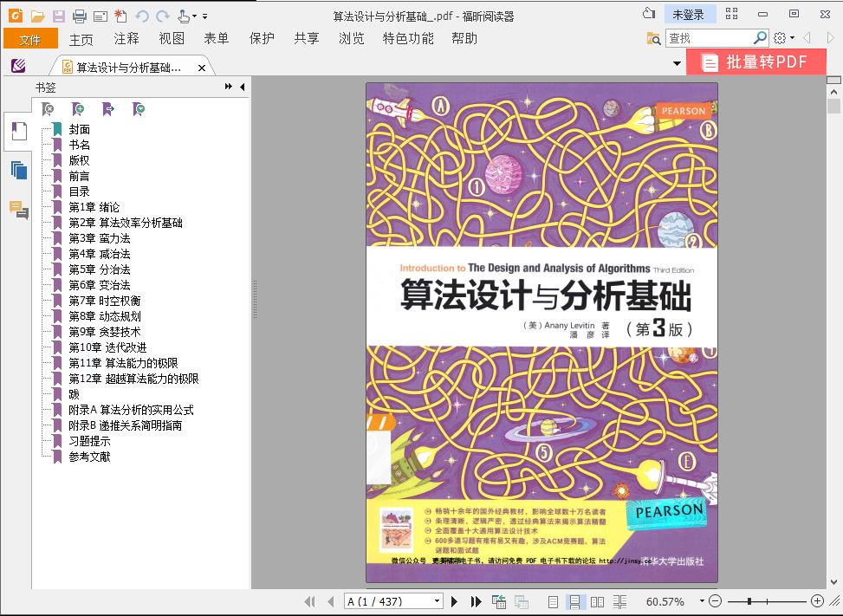843x616 pixels.
Task: Click the add bookmark icon with plus
Action: 78,109
